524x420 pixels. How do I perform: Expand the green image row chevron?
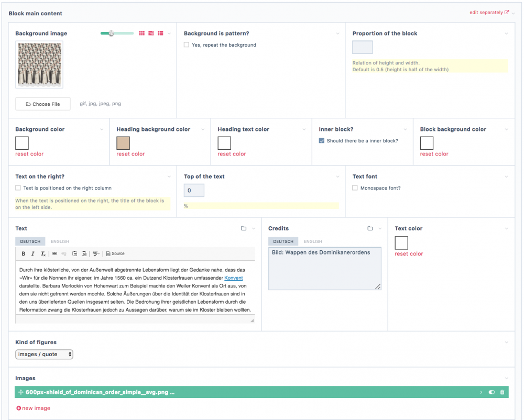tap(481, 392)
